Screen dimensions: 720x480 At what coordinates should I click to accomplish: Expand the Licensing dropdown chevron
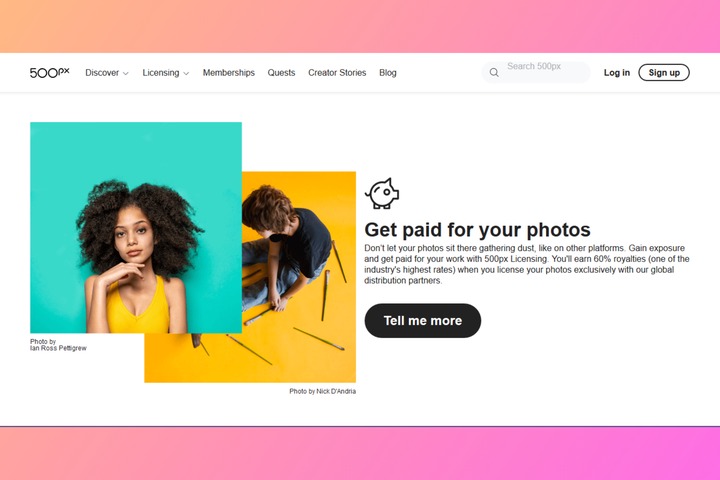[186, 73]
